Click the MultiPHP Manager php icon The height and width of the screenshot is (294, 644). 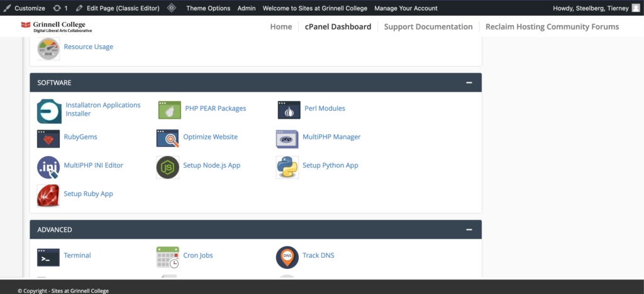coord(287,139)
